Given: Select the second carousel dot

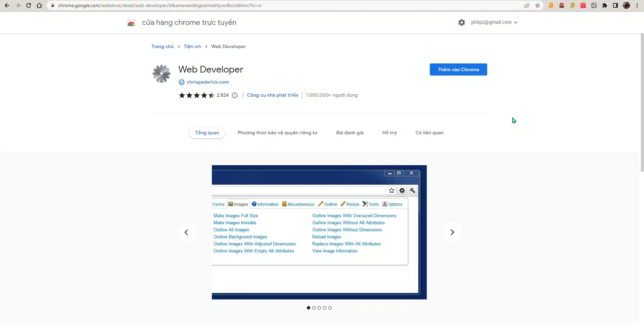Looking at the screenshot, I should coord(314,308).
